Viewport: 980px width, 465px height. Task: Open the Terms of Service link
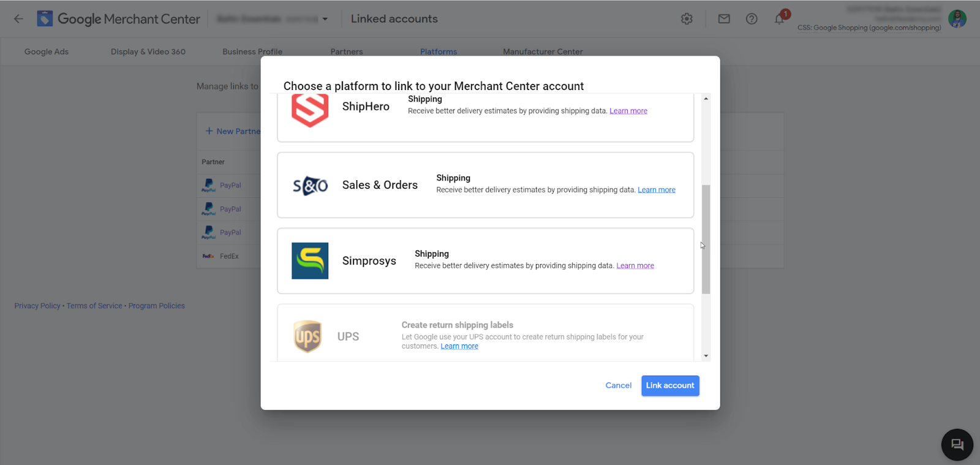[x=94, y=306]
